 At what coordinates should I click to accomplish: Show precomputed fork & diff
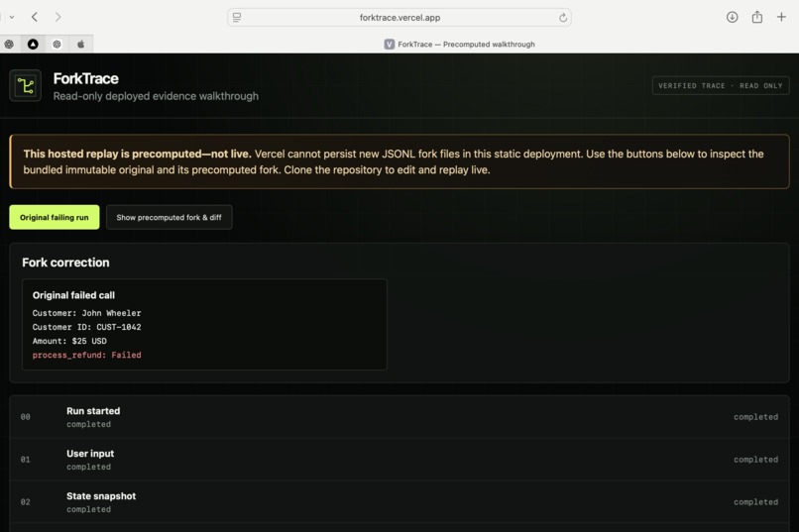pos(170,217)
